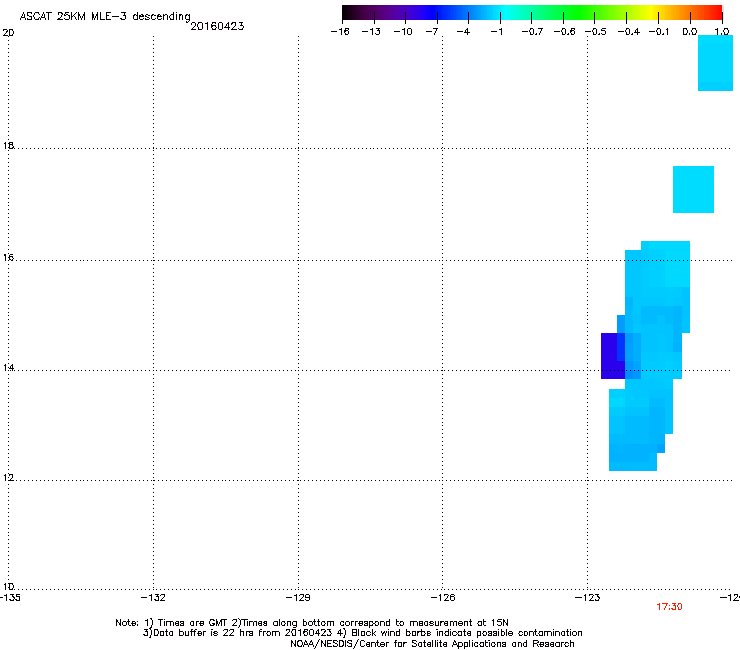Click the longitude label -135
Image resolution: width=740 pixels, height=650 pixels.
tap(10, 598)
